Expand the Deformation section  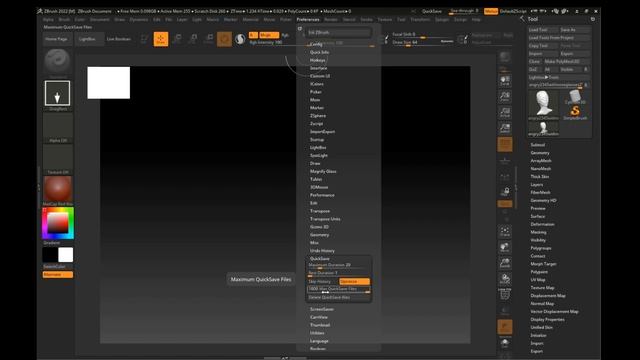coord(542,224)
